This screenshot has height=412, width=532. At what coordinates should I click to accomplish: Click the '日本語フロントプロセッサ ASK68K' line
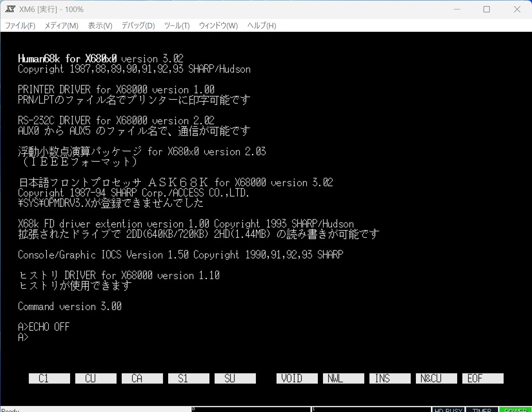(175, 182)
